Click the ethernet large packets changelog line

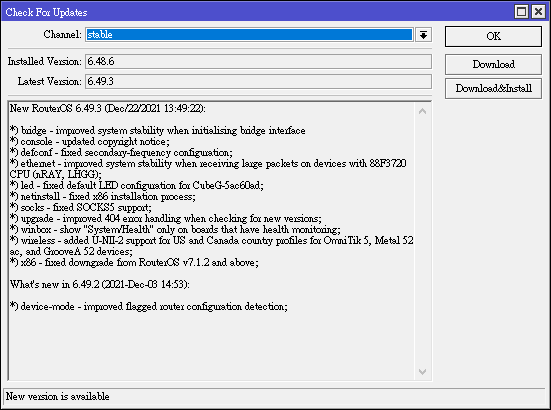coord(208,169)
